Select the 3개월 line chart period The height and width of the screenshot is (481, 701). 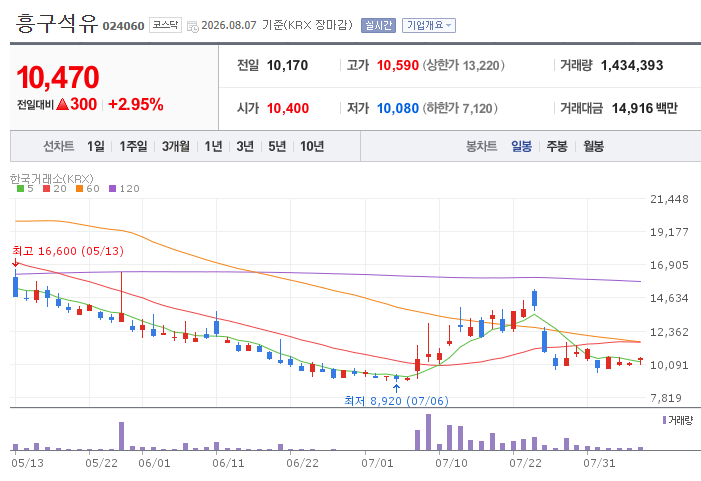[176, 146]
